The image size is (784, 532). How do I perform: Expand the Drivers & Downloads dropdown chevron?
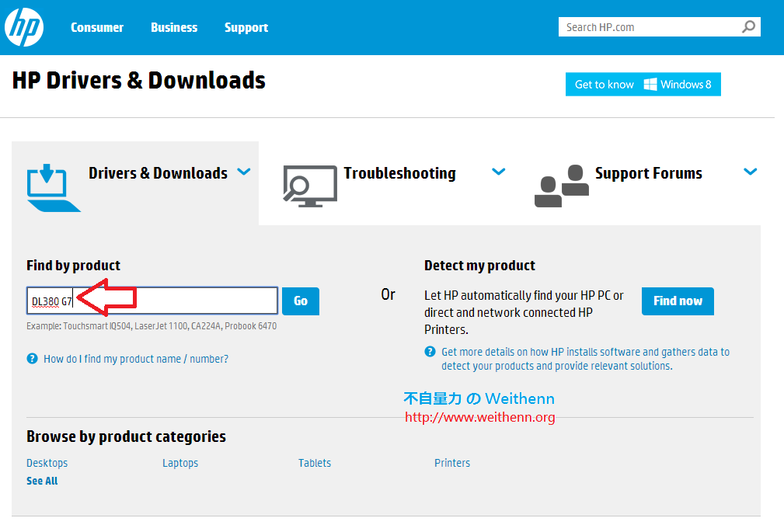pyautogui.click(x=243, y=172)
